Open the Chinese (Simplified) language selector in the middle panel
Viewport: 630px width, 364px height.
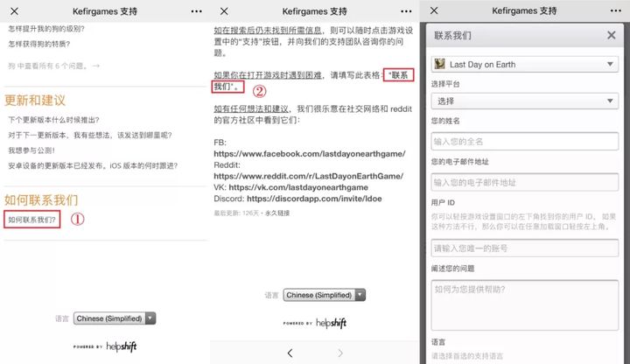325,295
